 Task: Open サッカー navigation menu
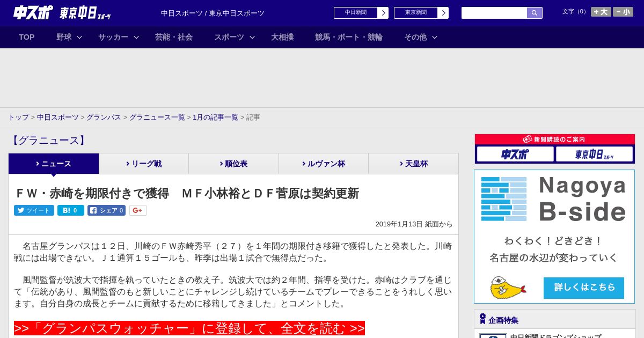pyautogui.click(x=113, y=37)
